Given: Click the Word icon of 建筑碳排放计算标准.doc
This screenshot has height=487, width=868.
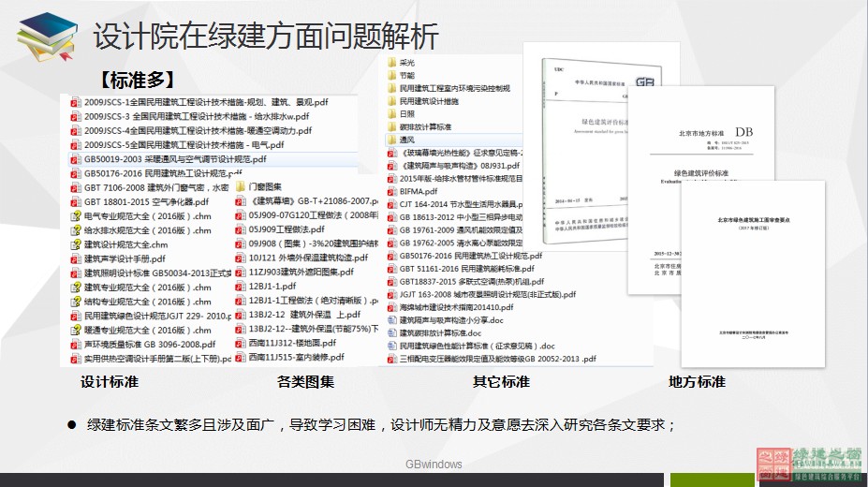Looking at the screenshot, I should pos(392,333).
